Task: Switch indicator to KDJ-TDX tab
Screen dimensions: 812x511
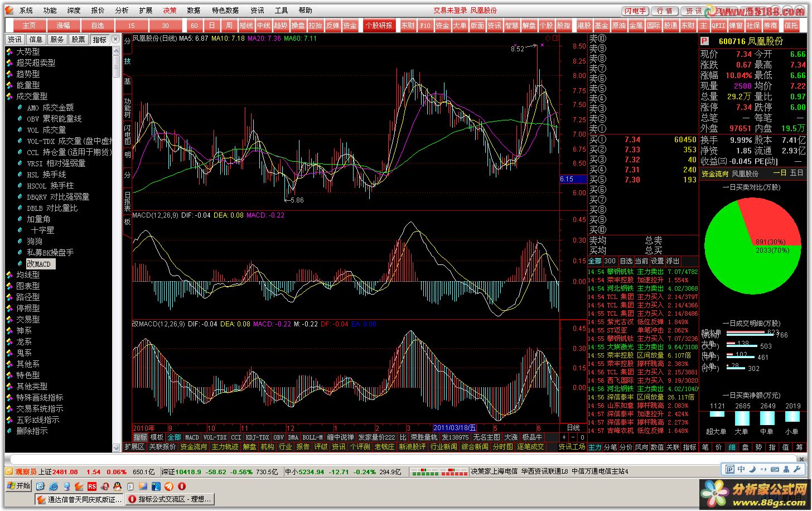Action: 257,438
